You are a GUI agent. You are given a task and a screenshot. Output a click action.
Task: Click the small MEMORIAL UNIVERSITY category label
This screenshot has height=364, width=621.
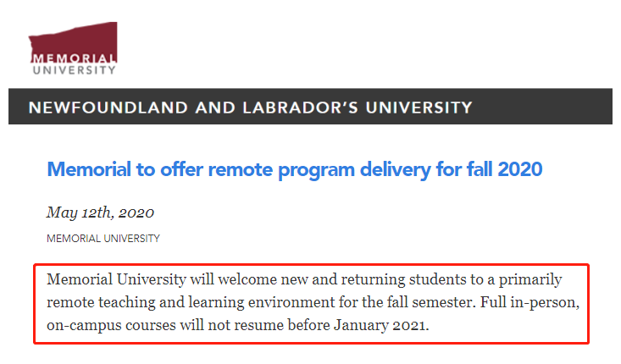pyautogui.click(x=103, y=239)
